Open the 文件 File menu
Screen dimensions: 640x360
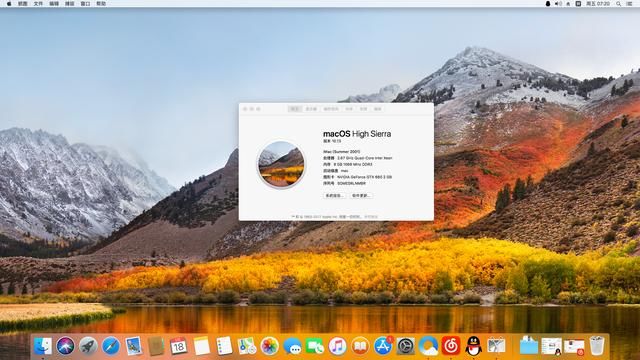(38, 4)
